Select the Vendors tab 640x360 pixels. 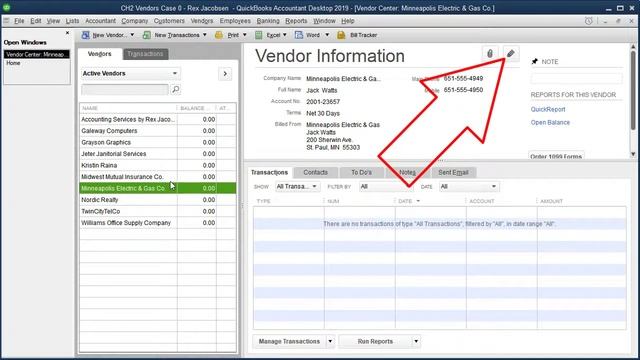coord(100,54)
